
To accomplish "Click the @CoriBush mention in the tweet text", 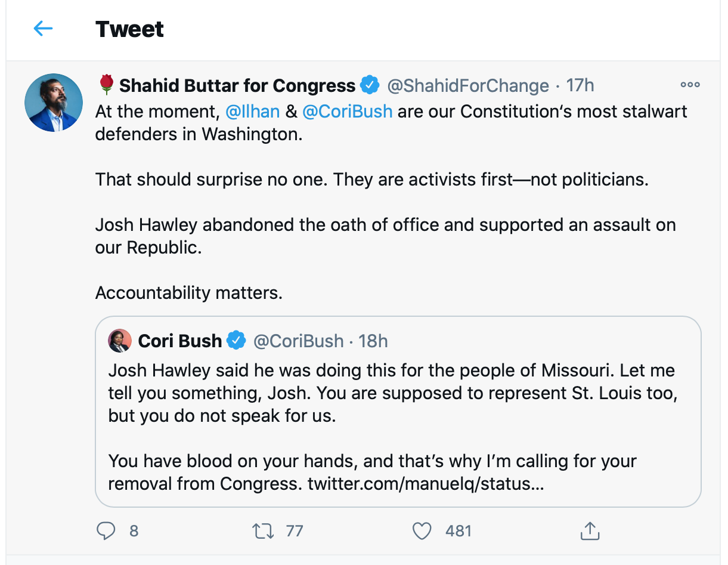I will pos(347,112).
